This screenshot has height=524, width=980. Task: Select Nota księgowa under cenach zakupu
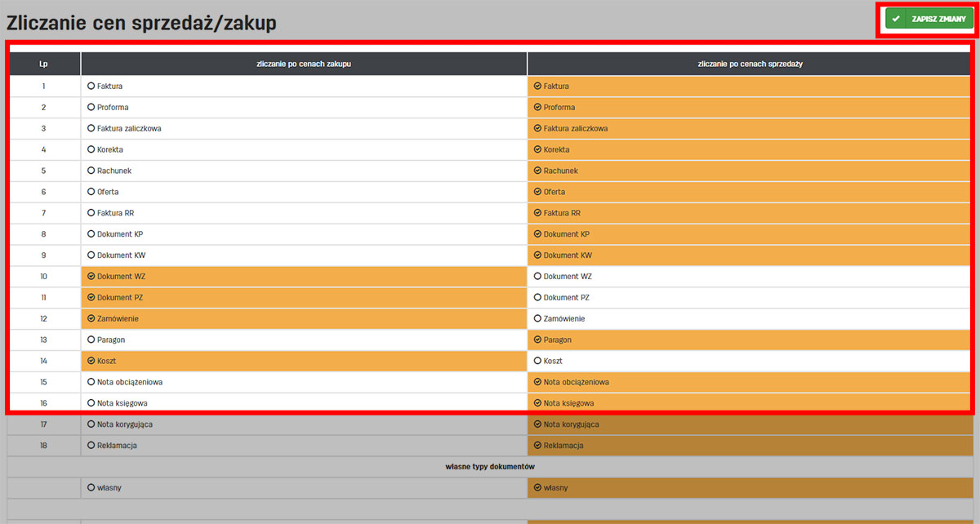[91, 403]
